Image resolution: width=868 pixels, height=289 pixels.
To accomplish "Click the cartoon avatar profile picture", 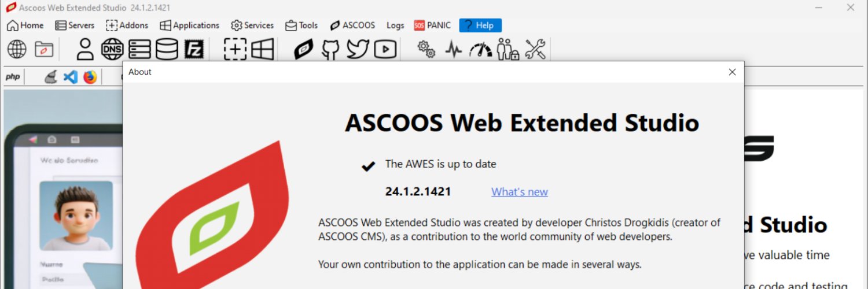I will [x=76, y=216].
